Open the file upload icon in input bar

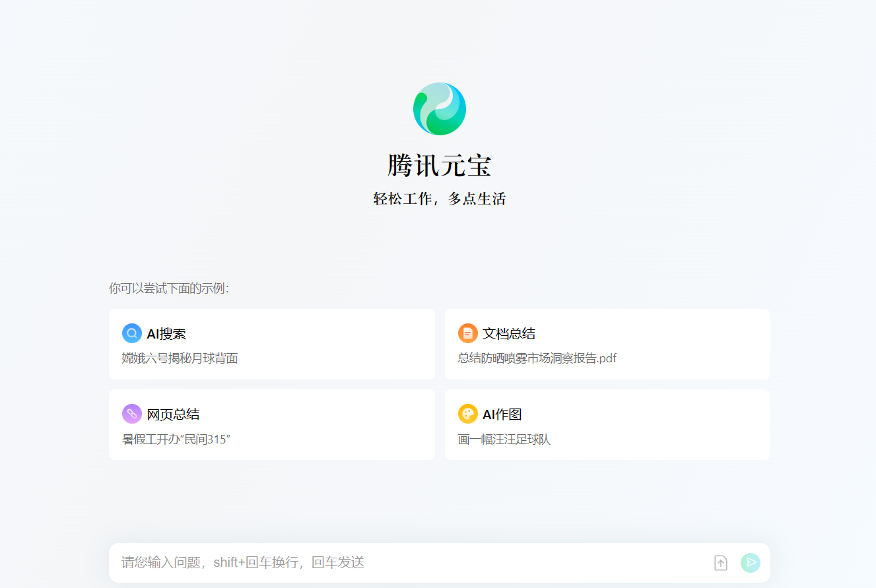tap(720, 563)
